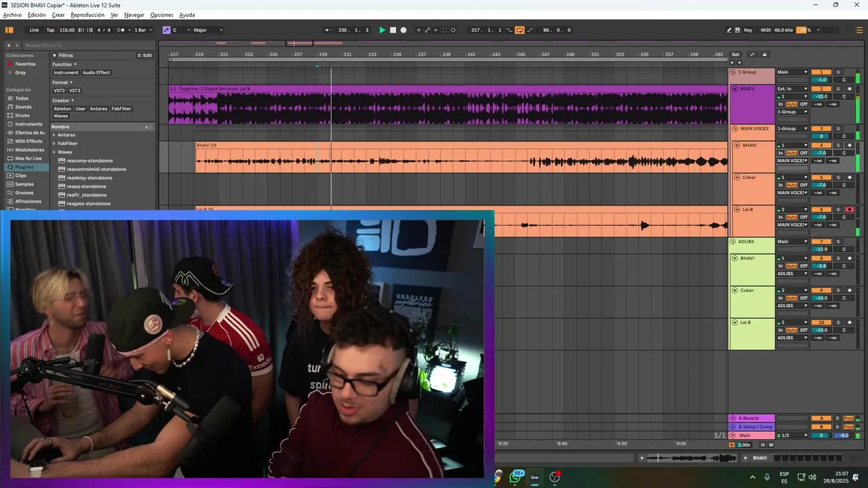
Task: Open the Major scale dropdown
Action: coord(208,30)
